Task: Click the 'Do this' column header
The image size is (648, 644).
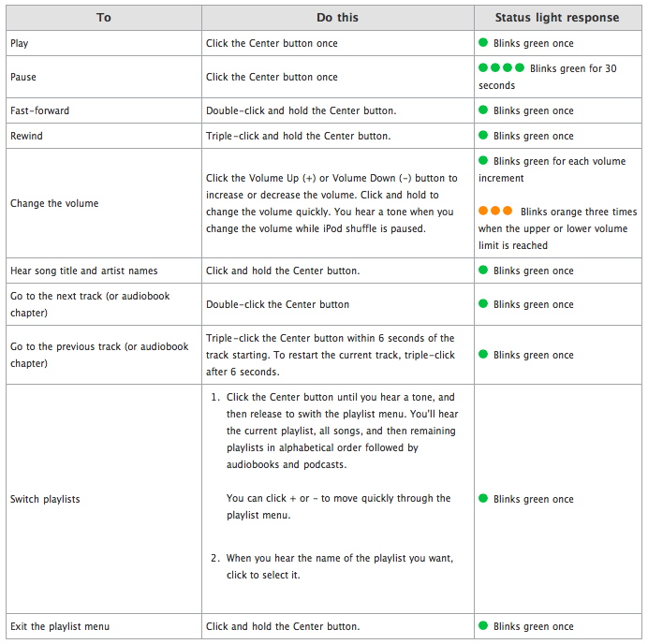Action: click(x=337, y=17)
